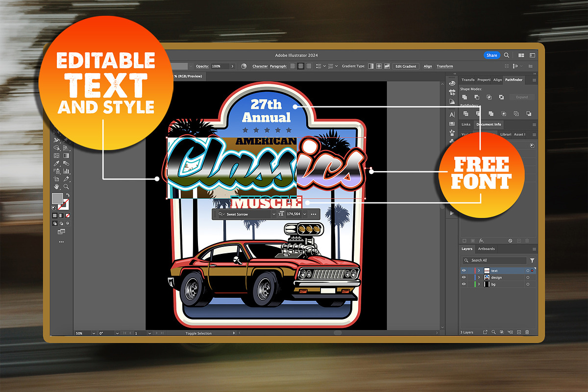The height and width of the screenshot is (392, 588).
Task: Switch to the Document Info tab
Action: 489,124
